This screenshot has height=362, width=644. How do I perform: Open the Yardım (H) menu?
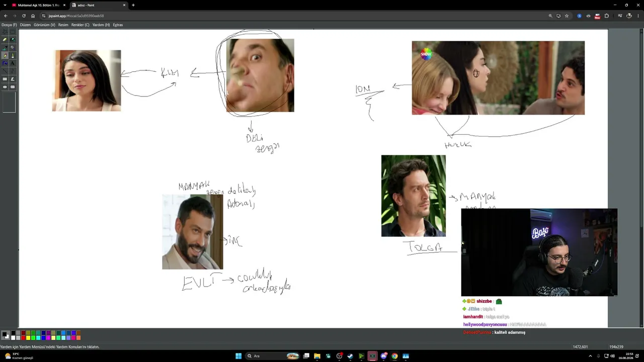(101, 25)
